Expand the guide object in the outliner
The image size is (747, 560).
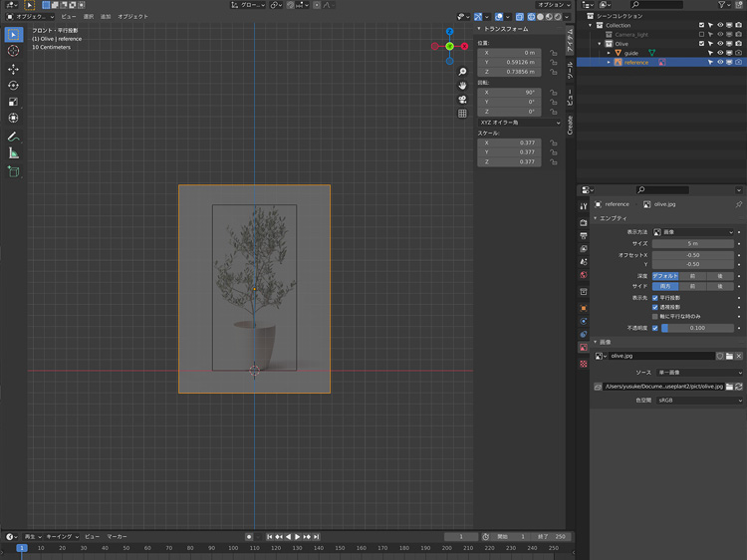[x=609, y=53]
